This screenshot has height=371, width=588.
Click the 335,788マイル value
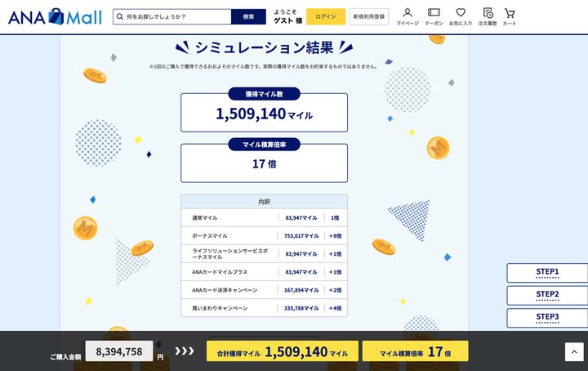click(301, 308)
